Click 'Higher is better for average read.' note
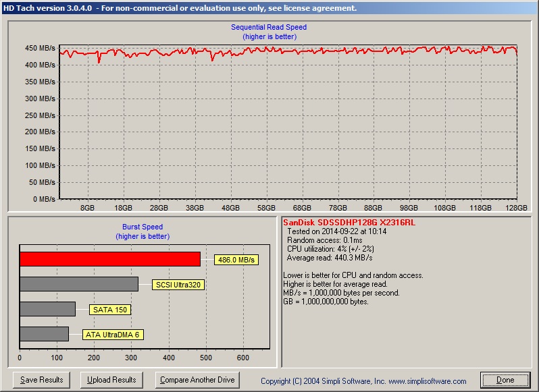The width and height of the screenshot is (539, 392). point(335,284)
